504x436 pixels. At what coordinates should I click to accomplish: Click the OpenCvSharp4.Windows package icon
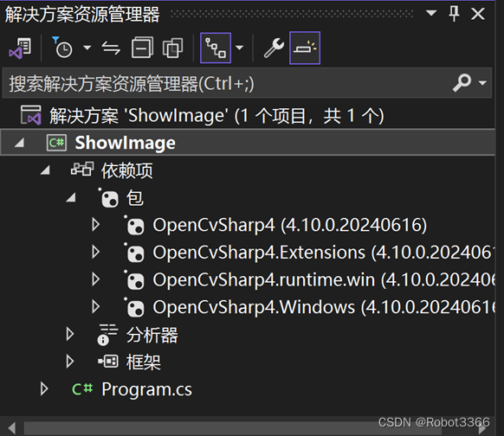134,307
